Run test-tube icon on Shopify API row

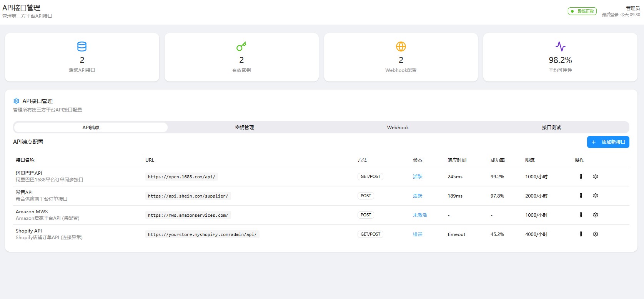[581, 234]
